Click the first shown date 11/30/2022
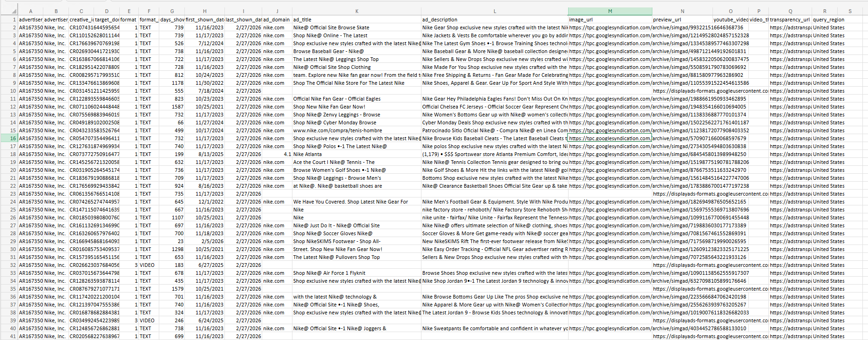Screen dimensions: 868x340 (204, 83)
